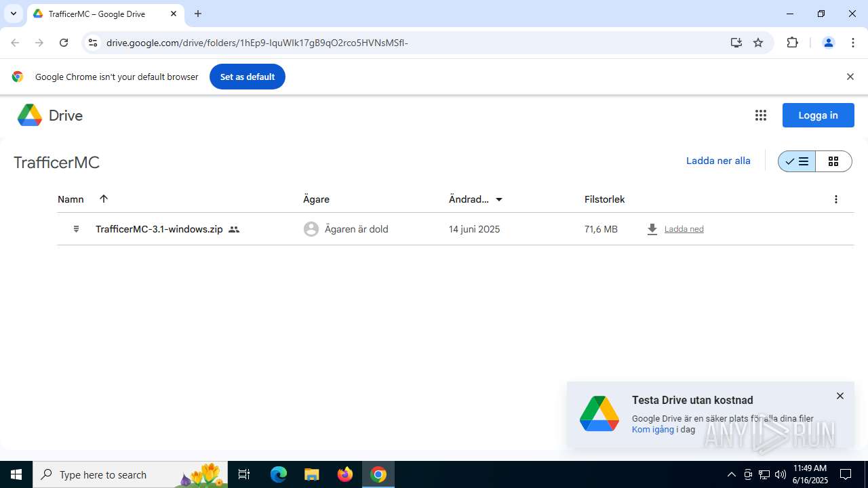Open the three-dot more options in header

coord(836,199)
